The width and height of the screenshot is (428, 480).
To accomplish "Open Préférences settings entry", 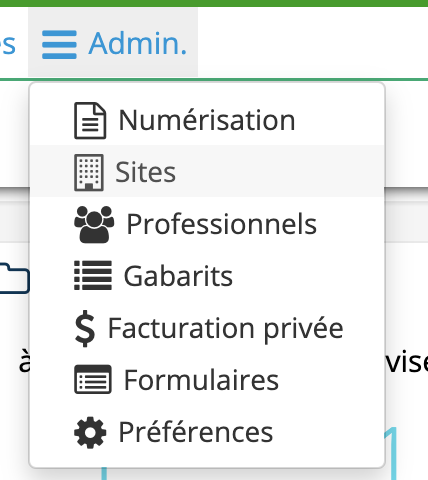I will (207, 432).
